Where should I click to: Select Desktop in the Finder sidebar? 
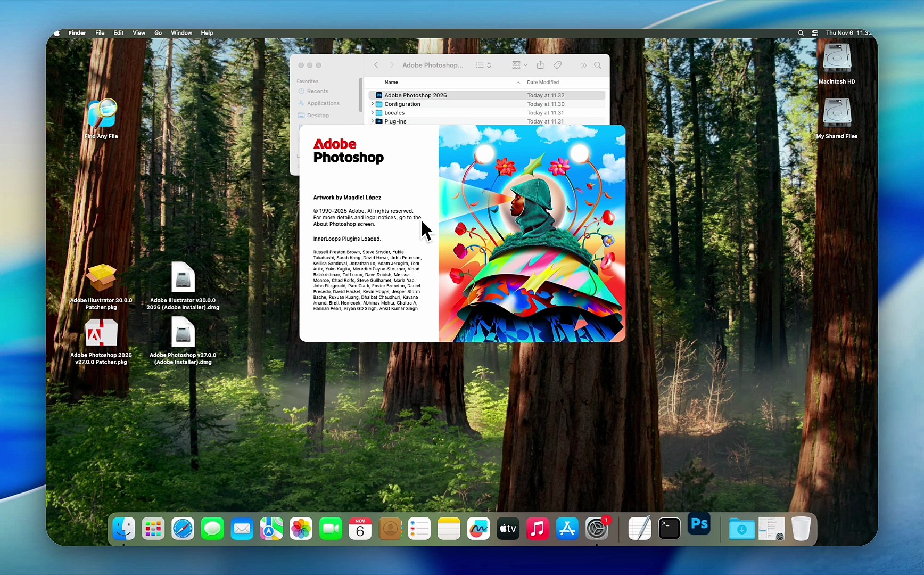318,115
